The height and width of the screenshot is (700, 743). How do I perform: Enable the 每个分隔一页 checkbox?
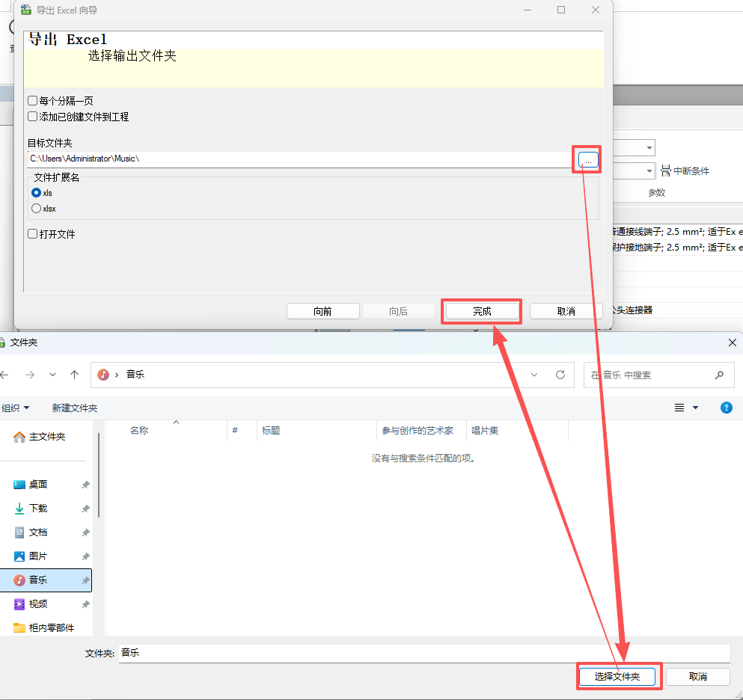(x=33, y=101)
